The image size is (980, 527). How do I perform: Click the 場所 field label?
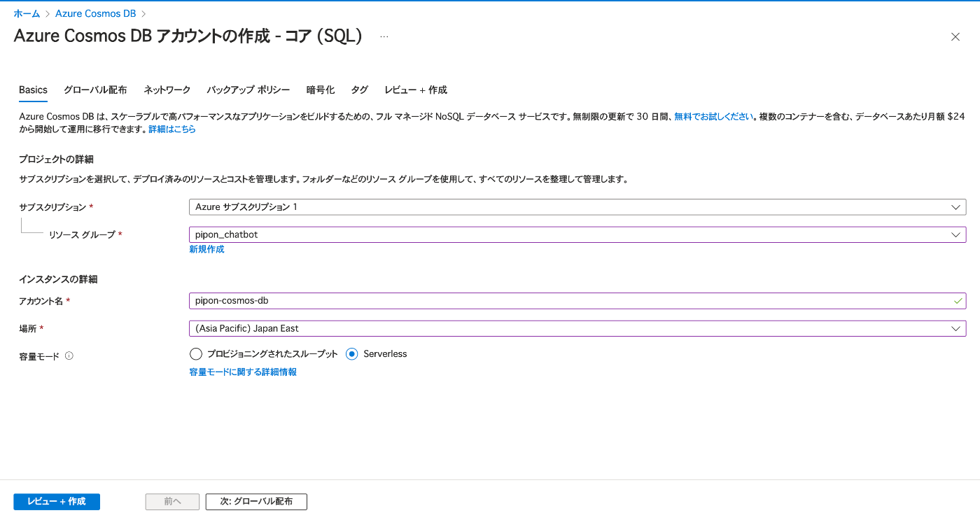[x=28, y=328]
